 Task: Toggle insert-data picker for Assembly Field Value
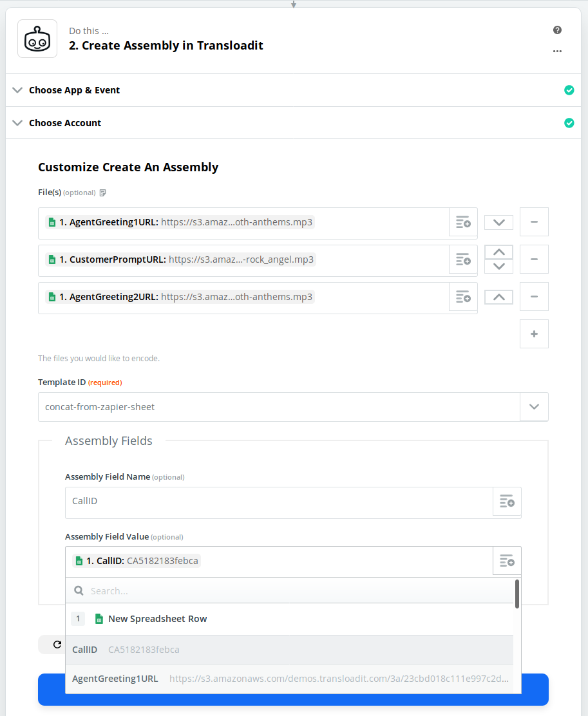coord(507,561)
